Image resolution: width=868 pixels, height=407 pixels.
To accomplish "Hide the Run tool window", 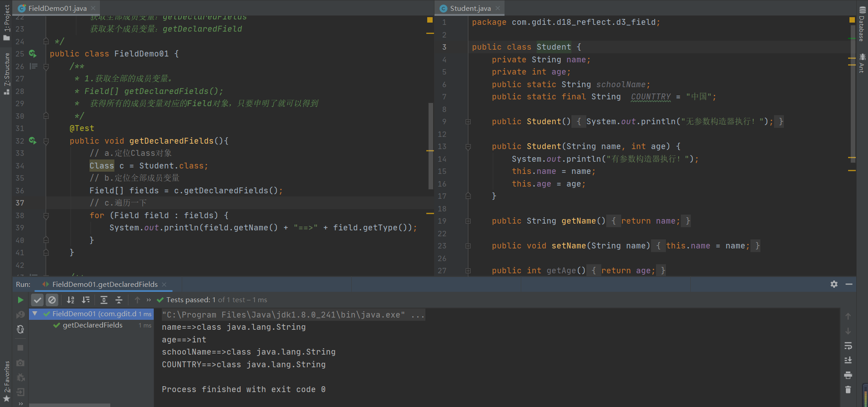I will (849, 284).
